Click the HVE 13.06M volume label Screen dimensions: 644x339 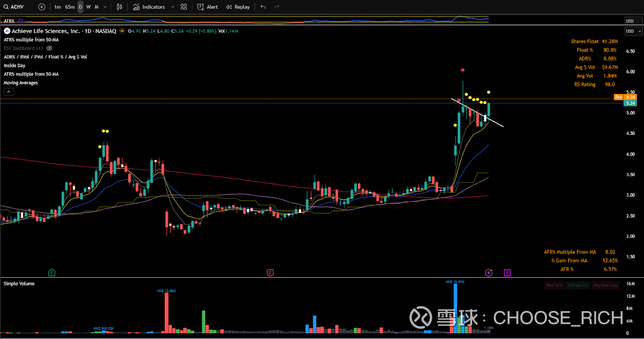click(166, 291)
